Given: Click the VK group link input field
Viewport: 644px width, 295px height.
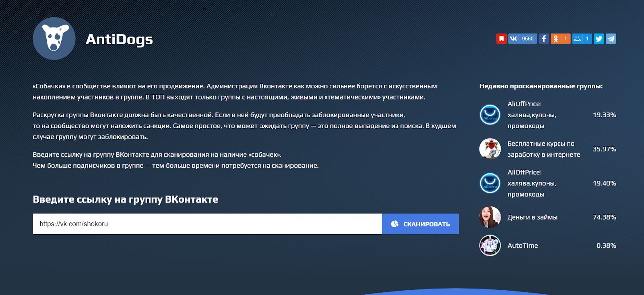Looking at the screenshot, I should click(207, 224).
